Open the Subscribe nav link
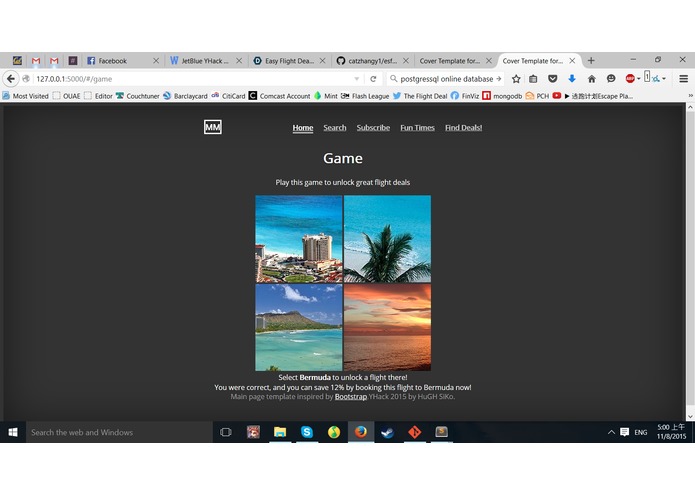 click(373, 128)
